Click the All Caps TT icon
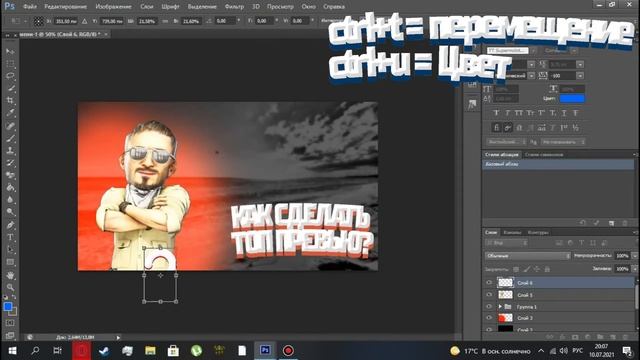The width and height of the screenshot is (640, 360). [x=519, y=113]
